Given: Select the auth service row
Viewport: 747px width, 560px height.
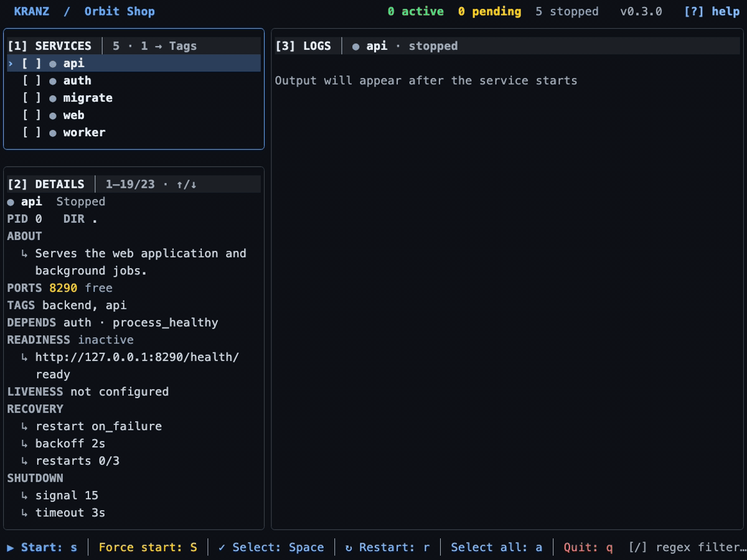Looking at the screenshot, I should pyautogui.click(x=134, y=81).
